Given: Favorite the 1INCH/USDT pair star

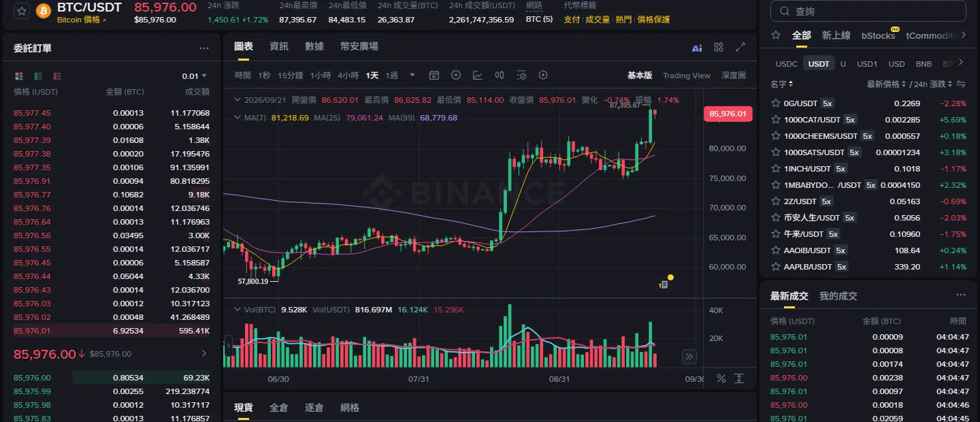Looking at the screenshot, I should tap(775, 169).
